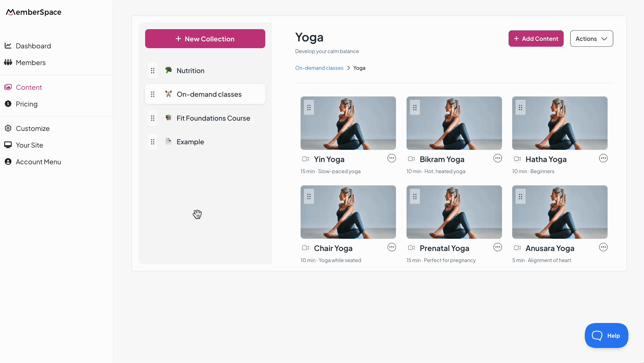Open the more options menu for Anusara Yoga
Image resolution: width=644 pixels, height=363 pixels.
[603, 247]
